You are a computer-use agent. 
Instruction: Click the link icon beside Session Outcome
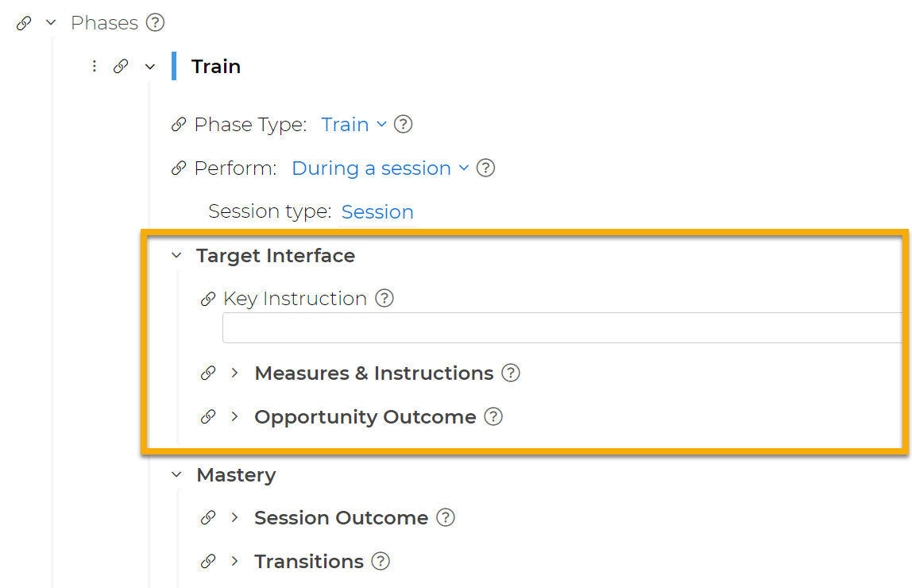point(209,517)
